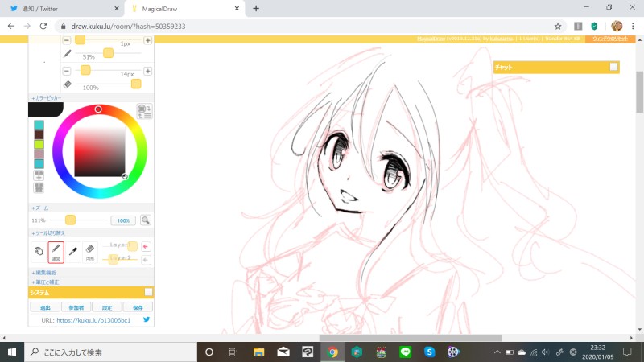
Task: Reset zoom with 100% button
Action: (123, 220)
